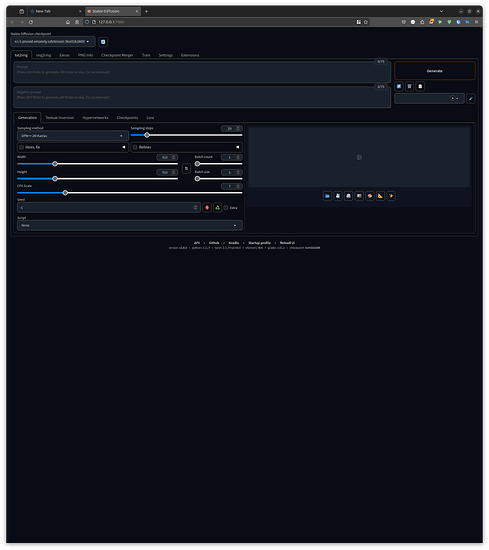Screen dimensions: 489x550
Task: Send the image to img2img icon
Action: click(x=359, y=196)
